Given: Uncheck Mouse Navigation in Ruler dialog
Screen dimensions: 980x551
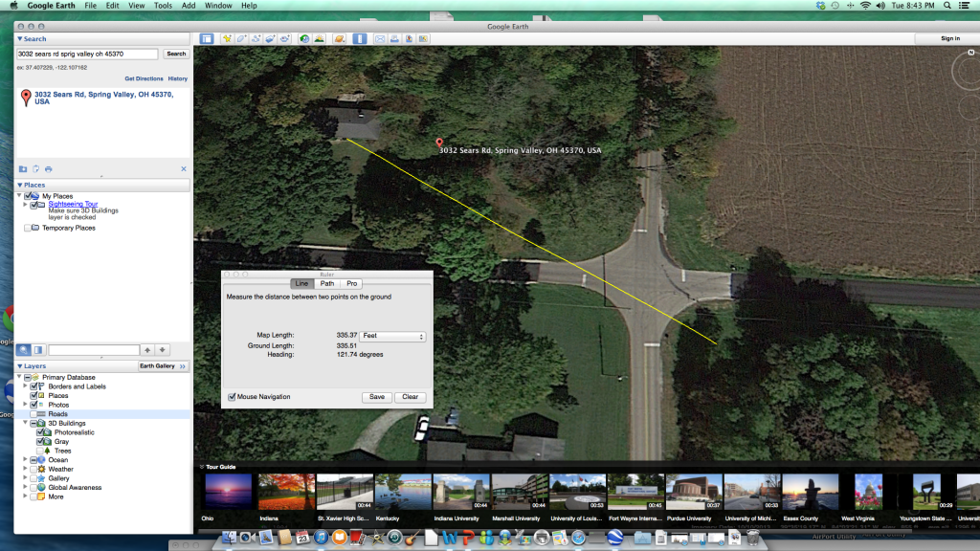Looking at the screenshot, I should click(x=232, y=397).
